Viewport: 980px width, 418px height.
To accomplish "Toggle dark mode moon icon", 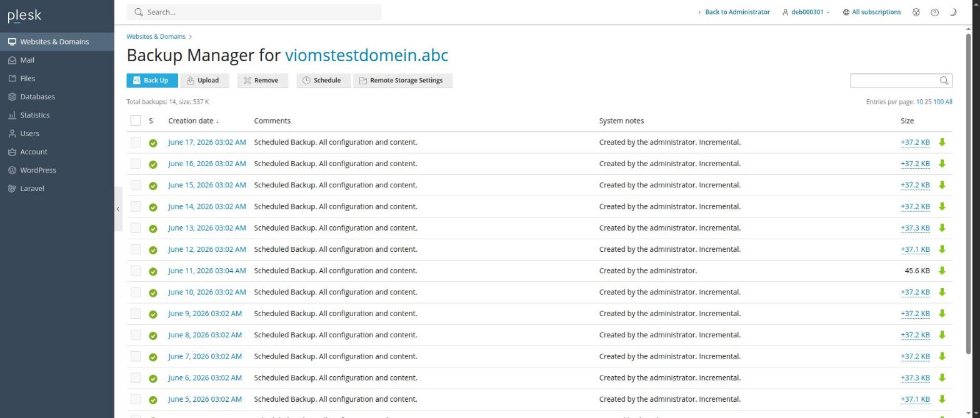I will tap(952, 12).
